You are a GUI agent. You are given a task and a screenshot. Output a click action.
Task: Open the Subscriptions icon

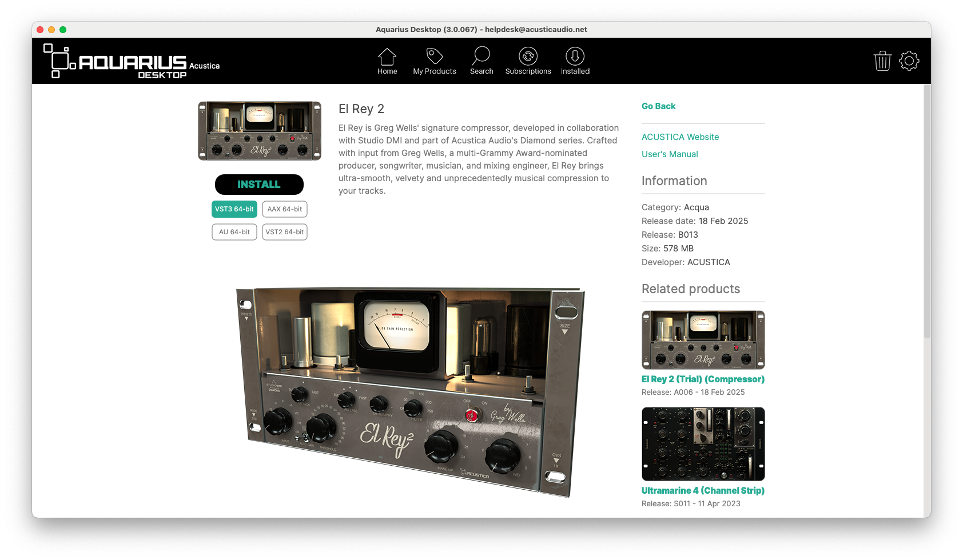coord(528,56)
